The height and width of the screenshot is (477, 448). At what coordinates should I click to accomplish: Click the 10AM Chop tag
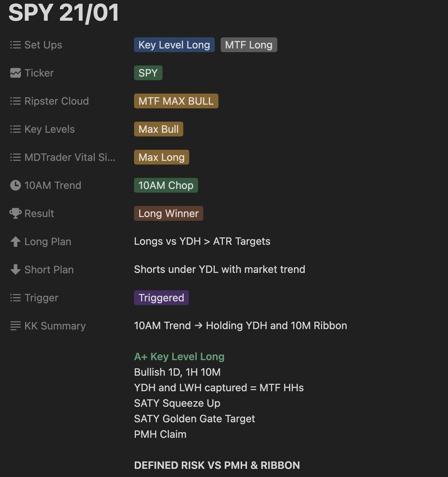(166, 185)
